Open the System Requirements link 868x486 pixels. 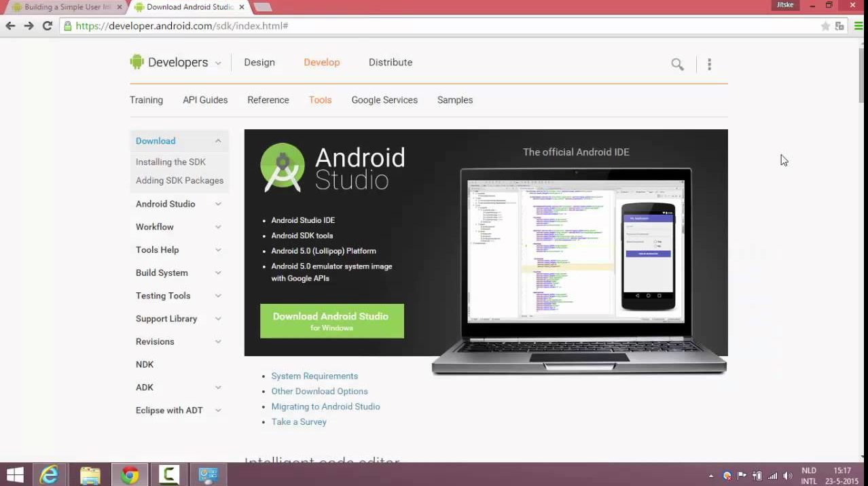pyautogui.click(x=314, y=376)
